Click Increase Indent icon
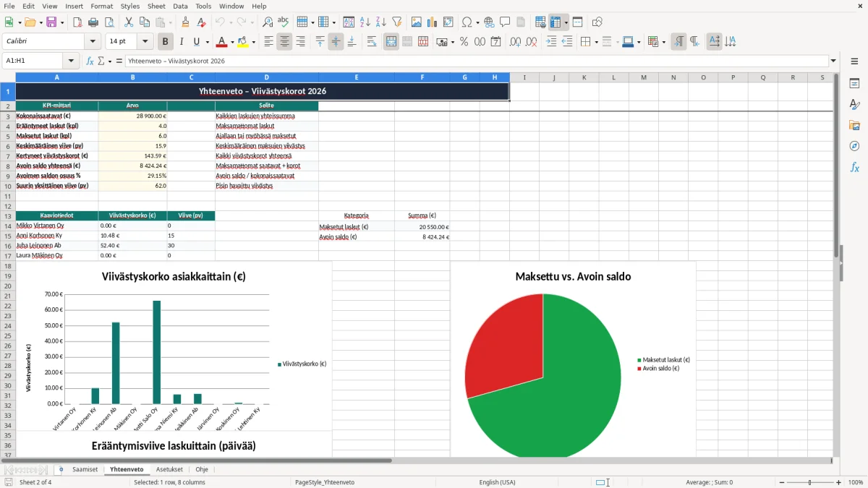This screenshot has width=868, height=488. 551,42
